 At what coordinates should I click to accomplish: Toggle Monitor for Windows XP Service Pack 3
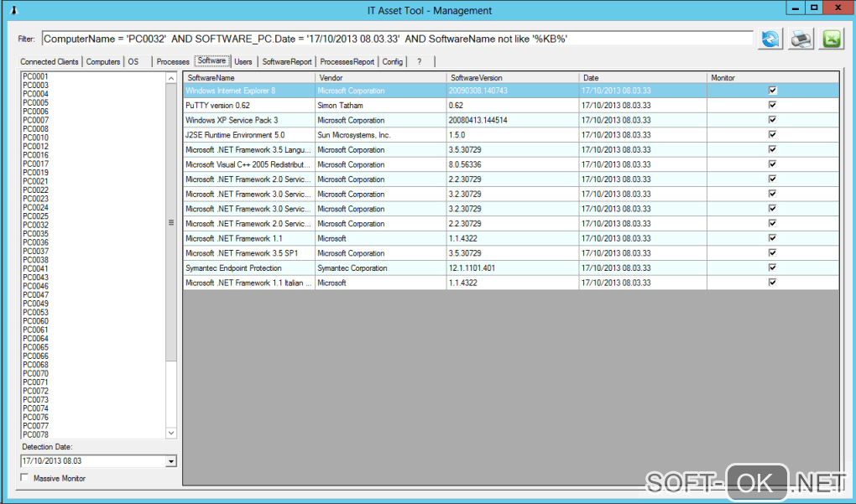772,119
